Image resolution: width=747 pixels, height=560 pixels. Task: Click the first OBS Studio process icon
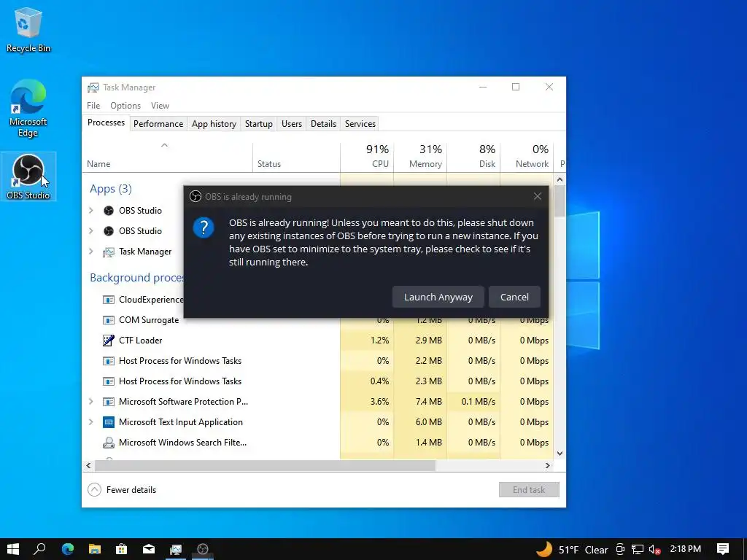coord(109,211)
